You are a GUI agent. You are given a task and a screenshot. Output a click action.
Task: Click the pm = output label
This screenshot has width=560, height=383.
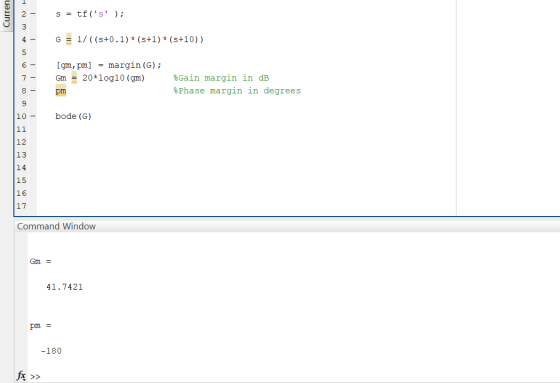pos(40,326)
